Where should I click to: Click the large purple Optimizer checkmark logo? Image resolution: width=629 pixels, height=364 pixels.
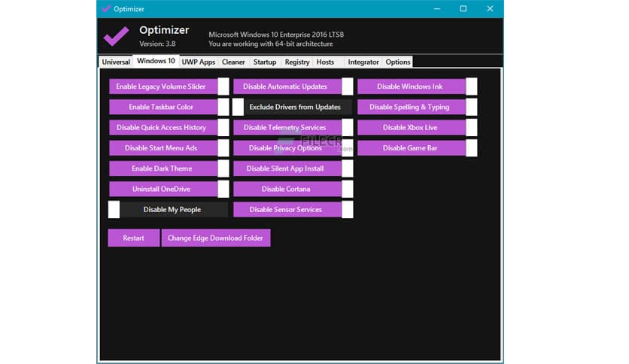click(x=117, y=36)
